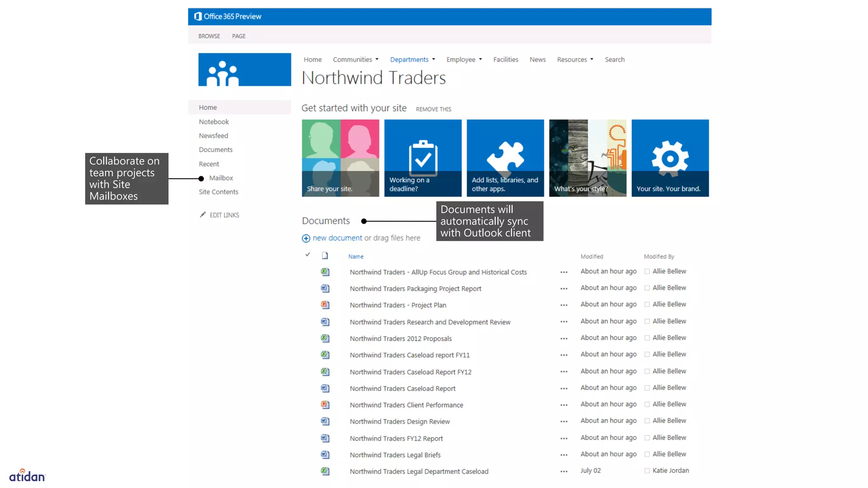868x488 pixels.
Task: Click the REMOVE THIS link
Action: 433,109
